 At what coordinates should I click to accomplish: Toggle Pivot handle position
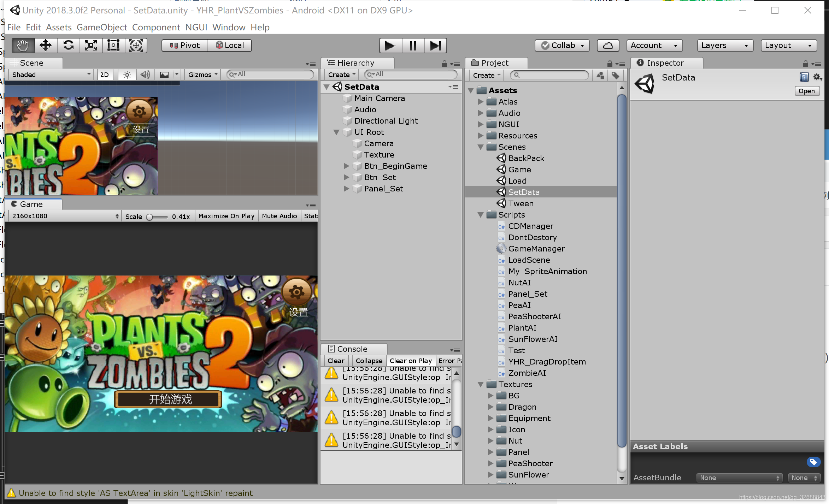pyautogui.click(x=184, y=46)
